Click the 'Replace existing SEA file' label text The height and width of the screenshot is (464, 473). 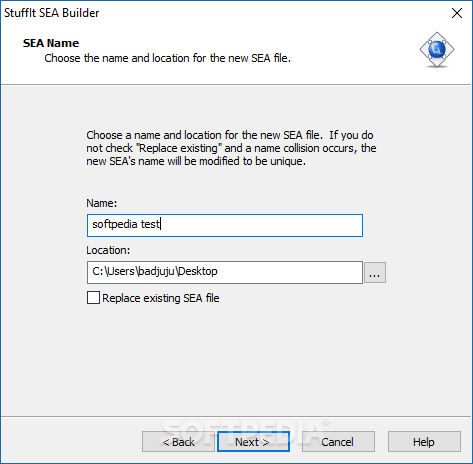[x=161, y=298]
